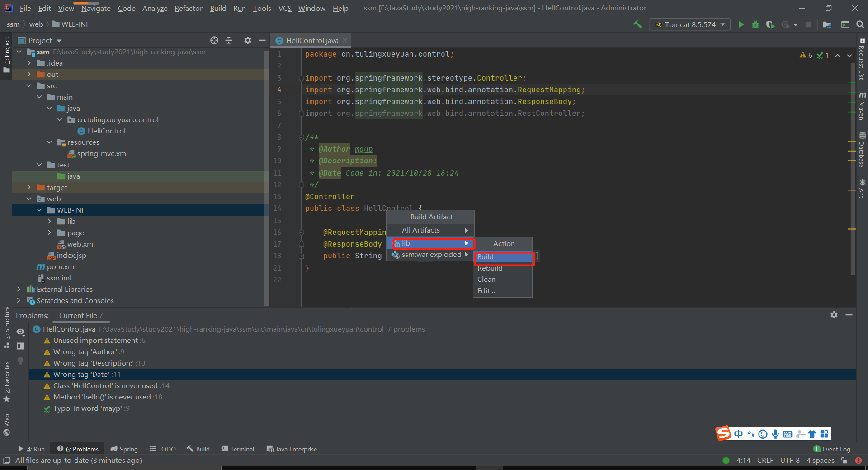Collapse the WEB-INF folder in project tree

coord(40,210)
